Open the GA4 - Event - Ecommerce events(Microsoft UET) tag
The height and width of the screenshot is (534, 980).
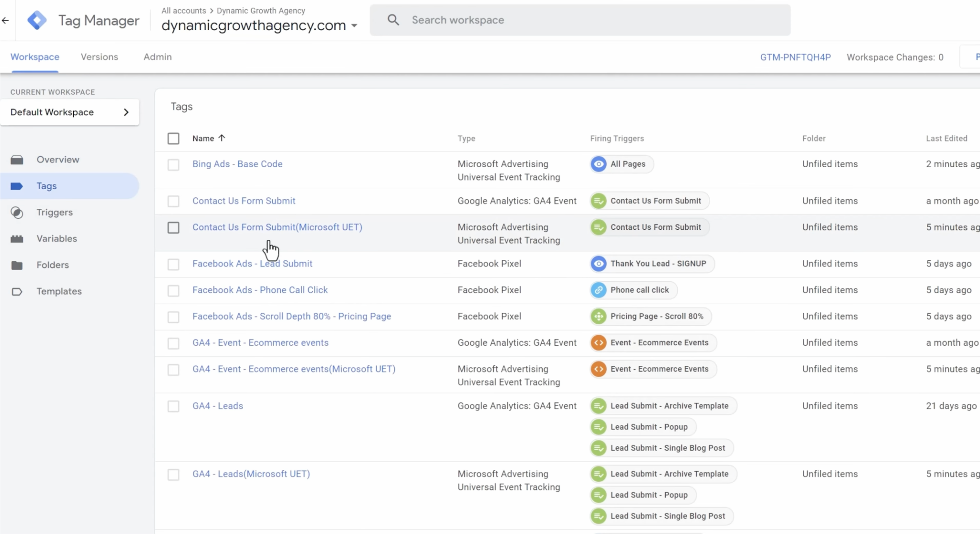[294, 369]
